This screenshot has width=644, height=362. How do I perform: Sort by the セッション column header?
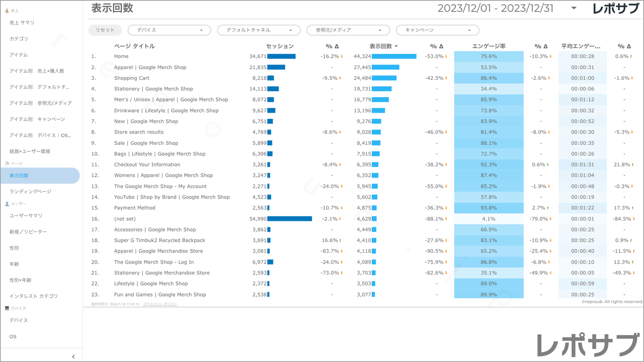coord(280,46)
